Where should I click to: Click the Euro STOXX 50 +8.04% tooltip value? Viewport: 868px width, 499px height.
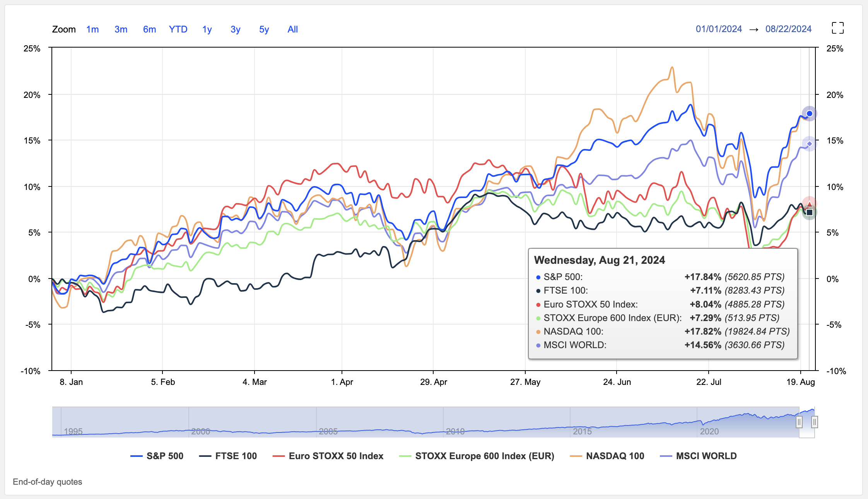coord(706,304)
